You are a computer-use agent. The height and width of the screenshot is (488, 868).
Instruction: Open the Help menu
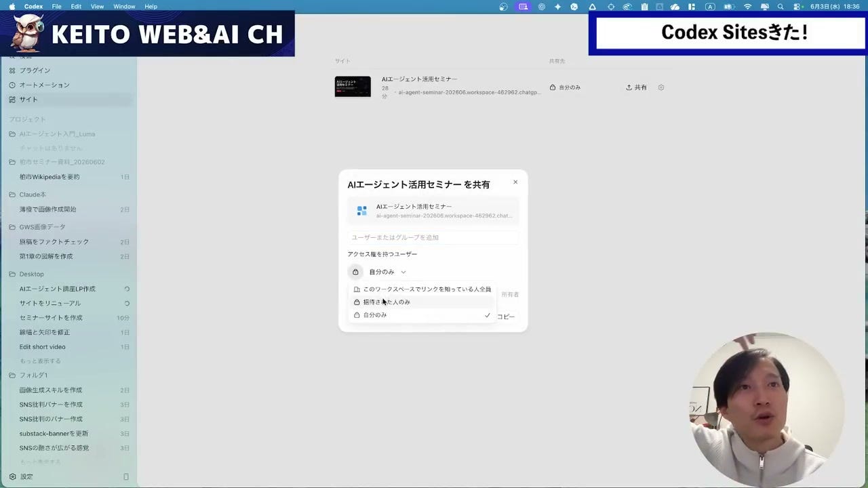151,6
